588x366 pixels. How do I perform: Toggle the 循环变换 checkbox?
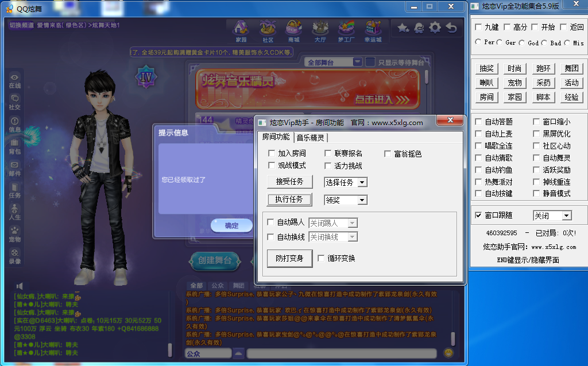pyautogui.click(x=321, y=258)
